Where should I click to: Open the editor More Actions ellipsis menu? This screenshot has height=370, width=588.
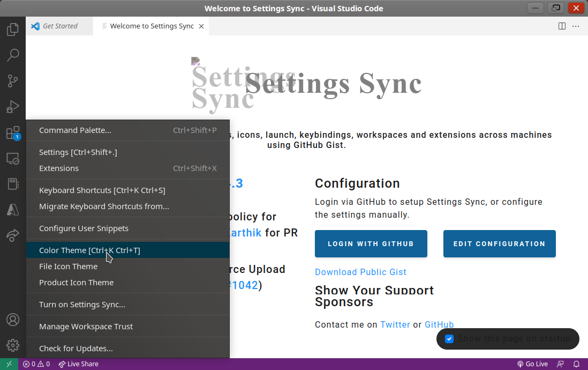click(576, 26)
